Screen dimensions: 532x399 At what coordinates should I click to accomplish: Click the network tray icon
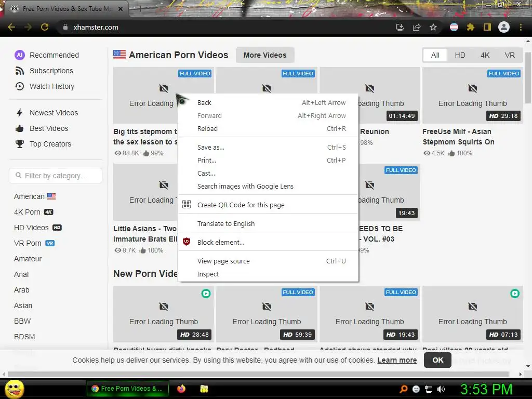(x=429, y=389)
